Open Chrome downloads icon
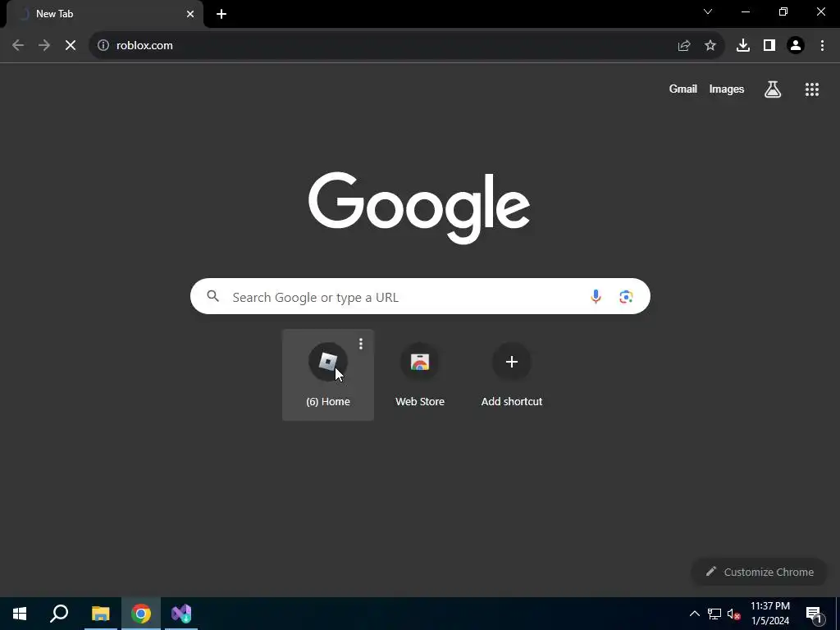Screen dimensions: 840x630 (x=743, y=46)
